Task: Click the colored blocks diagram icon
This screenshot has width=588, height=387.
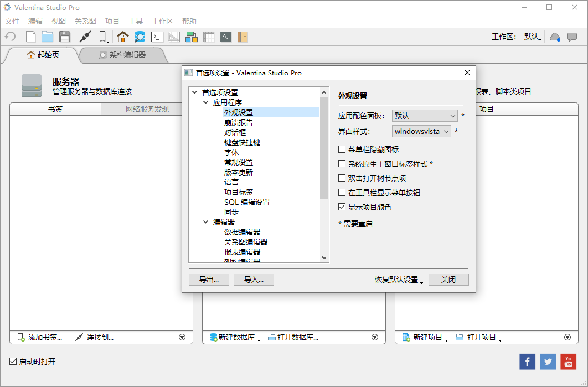Action: point(191,37)
